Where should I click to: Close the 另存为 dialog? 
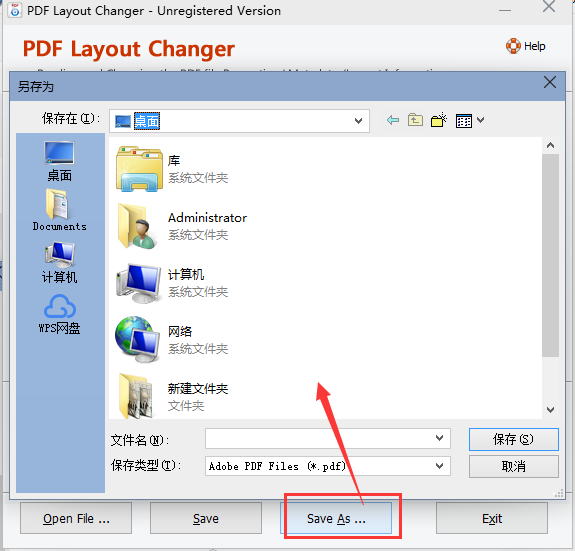tap(550, 82)
